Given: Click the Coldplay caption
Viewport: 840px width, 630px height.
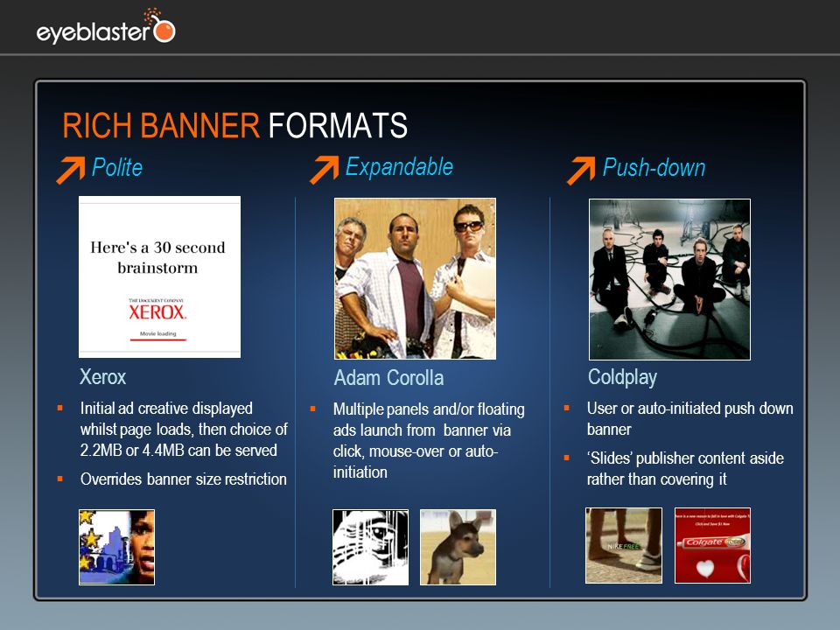Looking at the screenshot, I should click(x=622, y=378).
